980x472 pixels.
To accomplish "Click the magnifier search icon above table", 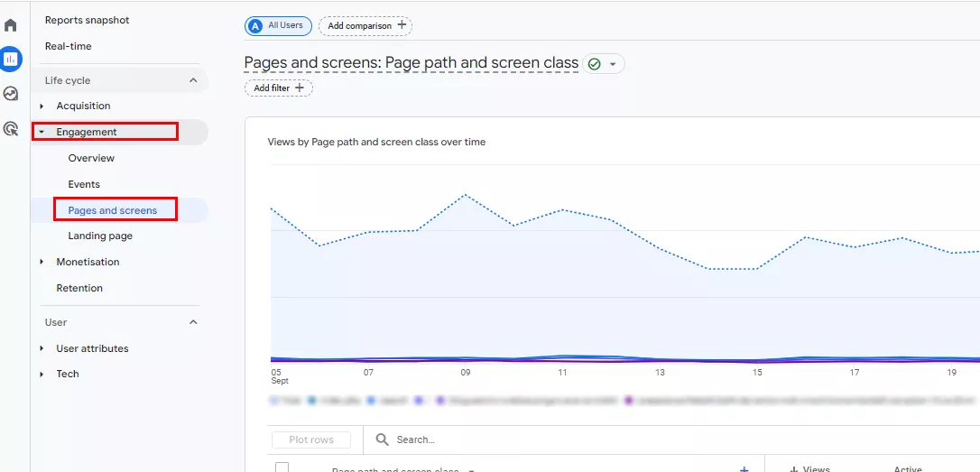I will click(382, 440).
